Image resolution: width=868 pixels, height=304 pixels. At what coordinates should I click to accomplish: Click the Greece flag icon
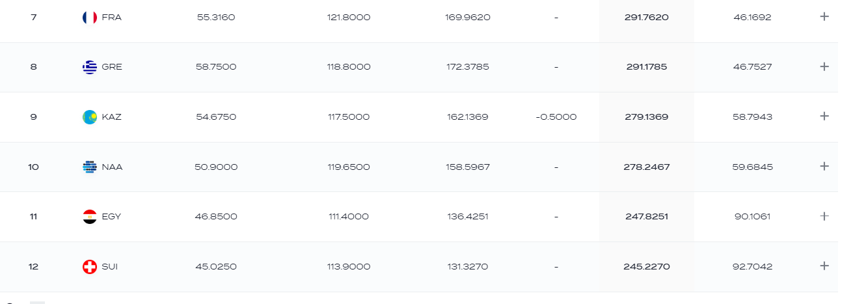coord(90,67)
